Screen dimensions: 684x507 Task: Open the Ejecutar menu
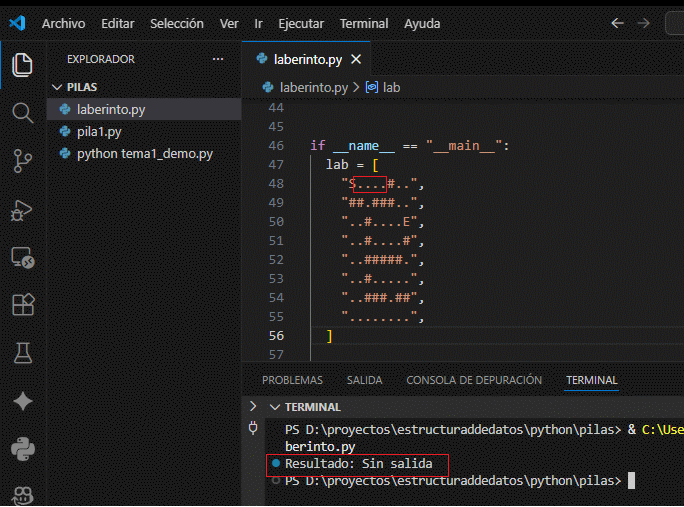click(x=302, y=23)
